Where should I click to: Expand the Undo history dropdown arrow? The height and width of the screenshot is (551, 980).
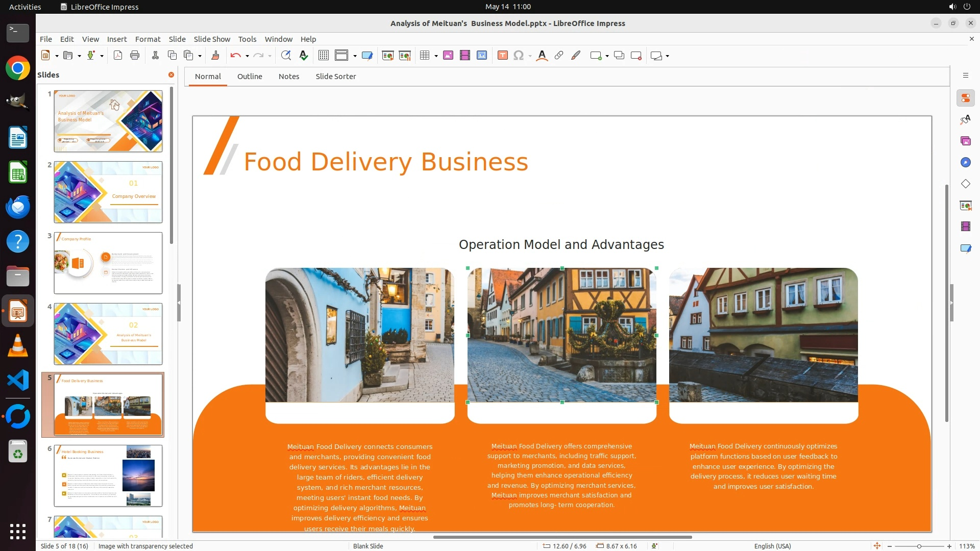pos(247,56)
